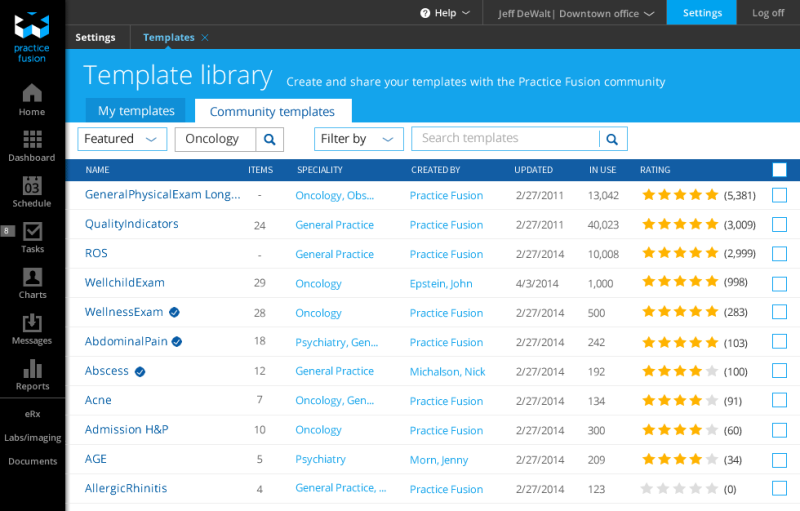Open the Schedule calendar icon
The image size is (800, 511).
pos(32,185)
